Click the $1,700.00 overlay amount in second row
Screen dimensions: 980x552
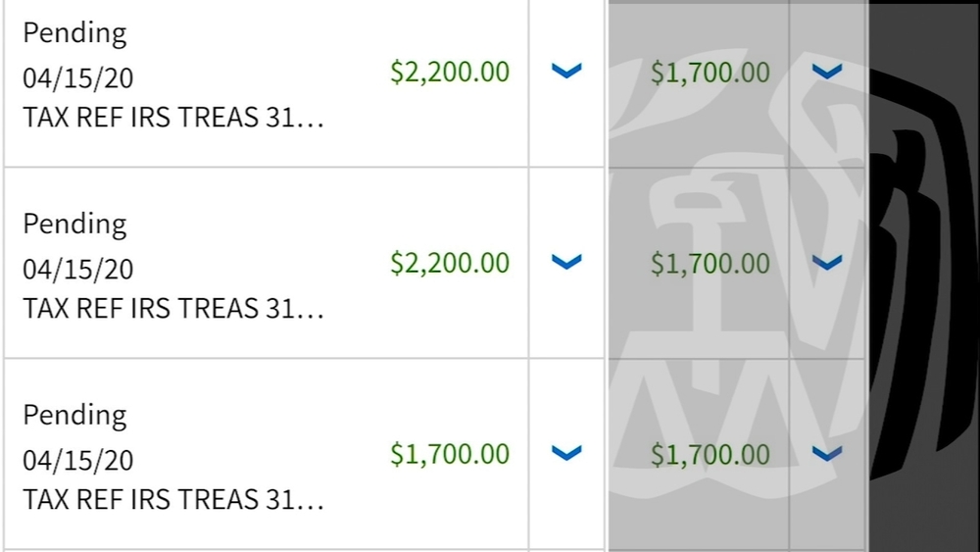coord(710,263)
